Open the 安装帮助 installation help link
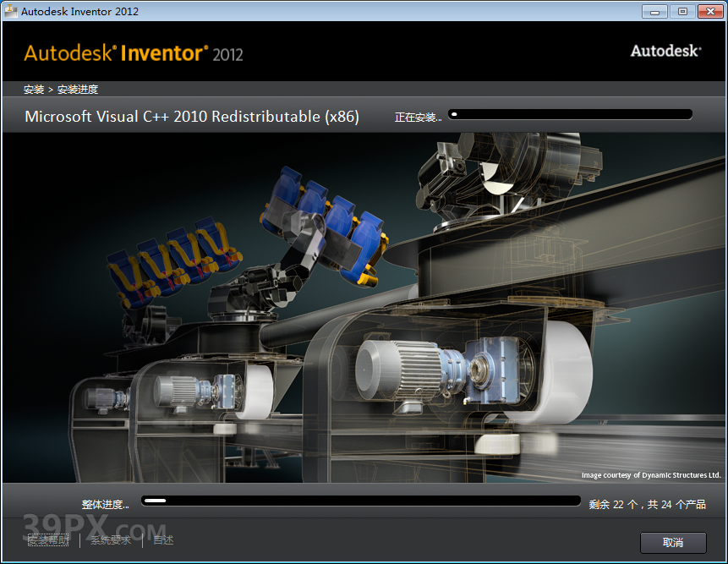 [48, 539]
